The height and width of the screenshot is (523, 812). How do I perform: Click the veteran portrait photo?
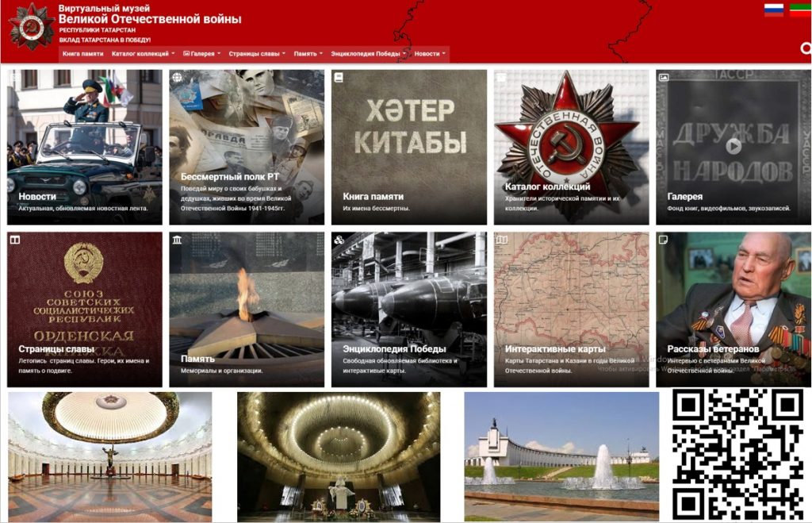[733, 310]
